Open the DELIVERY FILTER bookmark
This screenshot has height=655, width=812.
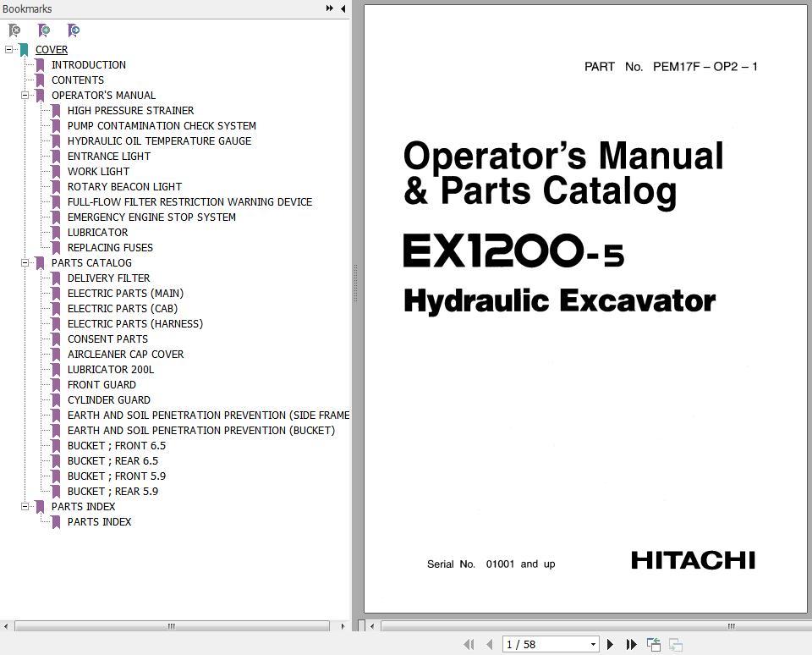coord(109,278)
